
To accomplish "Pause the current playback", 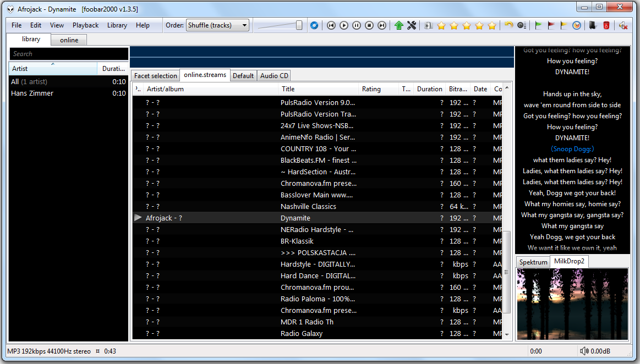I will (357, 25).
